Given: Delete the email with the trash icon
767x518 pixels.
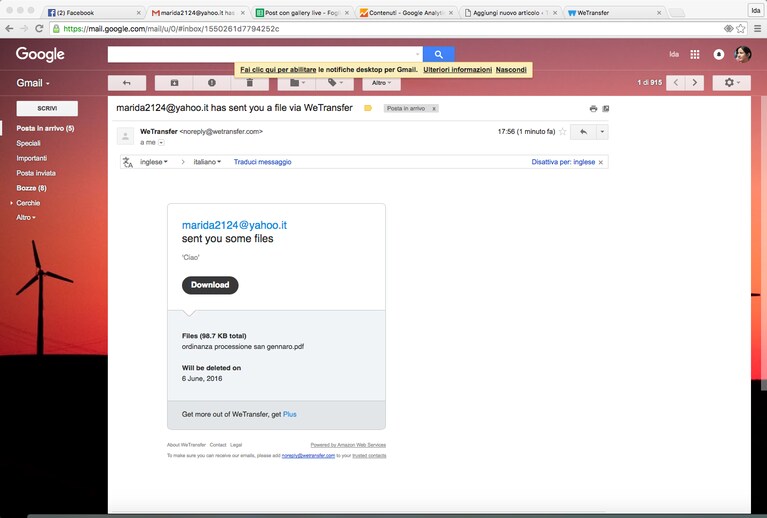Looking at the screenshot, I should pos(249,83).
